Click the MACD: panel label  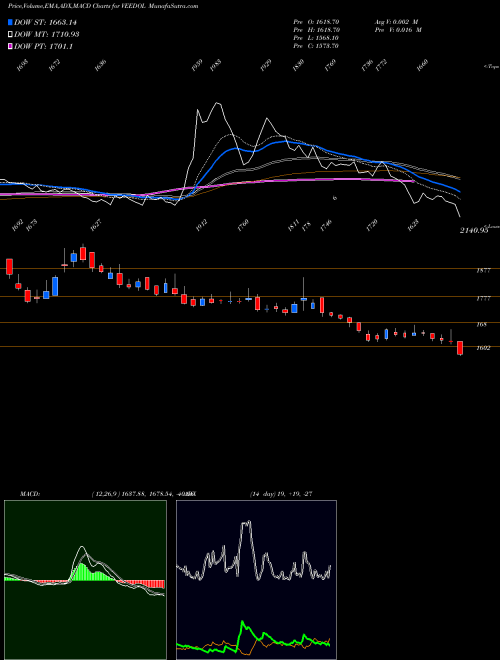[30, 494]
